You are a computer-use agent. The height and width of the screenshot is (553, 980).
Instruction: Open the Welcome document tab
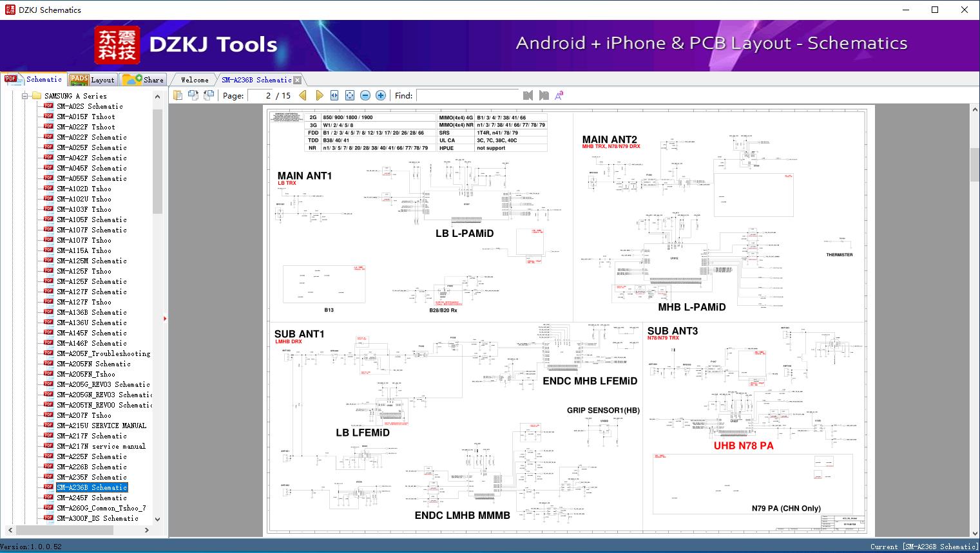coord(195,80)
